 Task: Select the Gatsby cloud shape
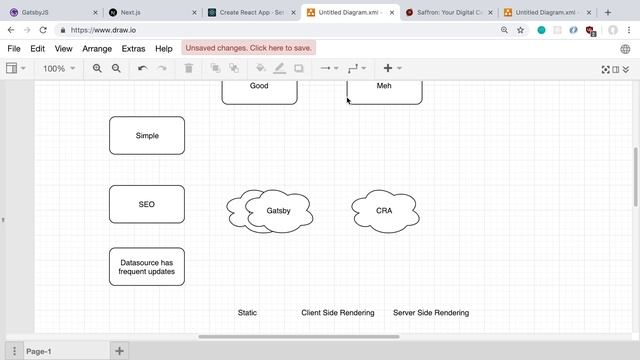[x=279, y=211]
